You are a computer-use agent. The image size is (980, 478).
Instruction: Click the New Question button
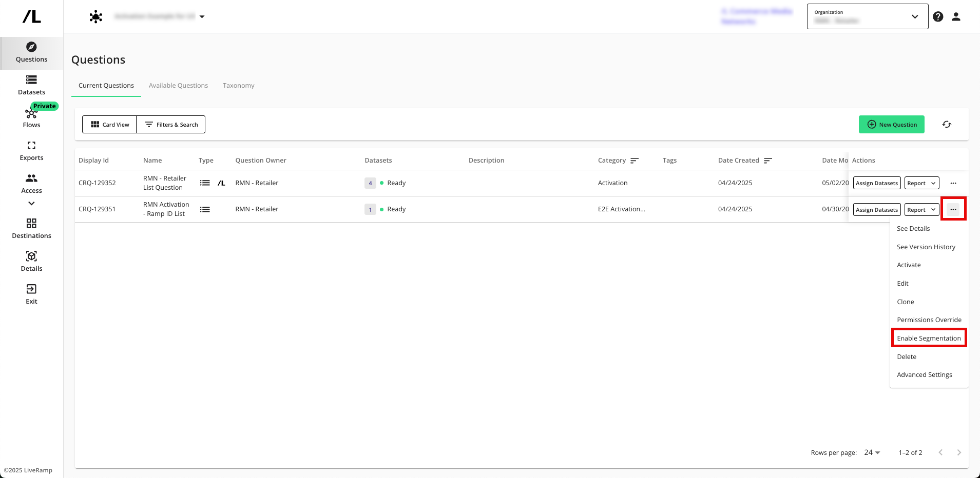891,125
